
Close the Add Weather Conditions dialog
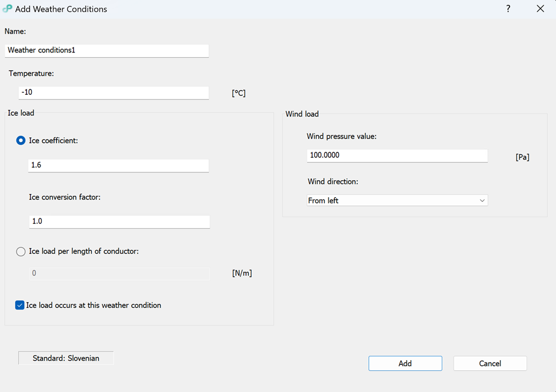coord(540,9)
